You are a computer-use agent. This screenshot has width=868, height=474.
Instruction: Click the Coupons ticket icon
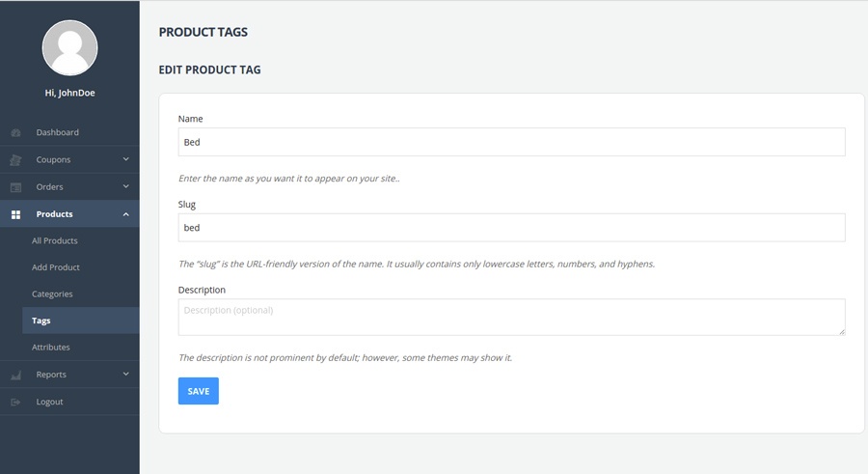(15, 160)
